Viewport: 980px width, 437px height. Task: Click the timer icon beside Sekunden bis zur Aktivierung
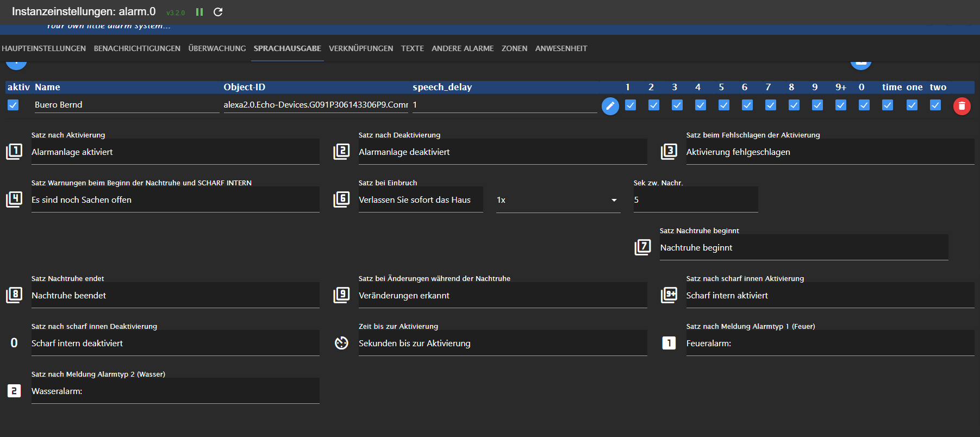pos(341,343)
